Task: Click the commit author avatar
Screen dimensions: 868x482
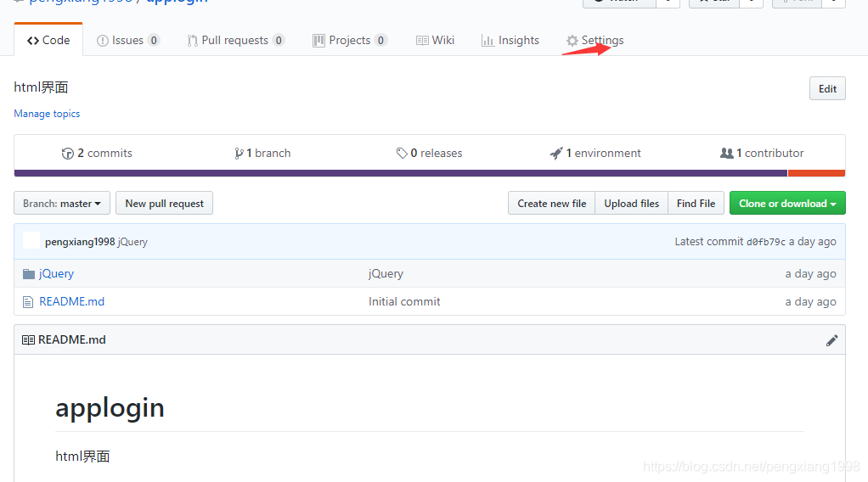Action: point(31,241)
